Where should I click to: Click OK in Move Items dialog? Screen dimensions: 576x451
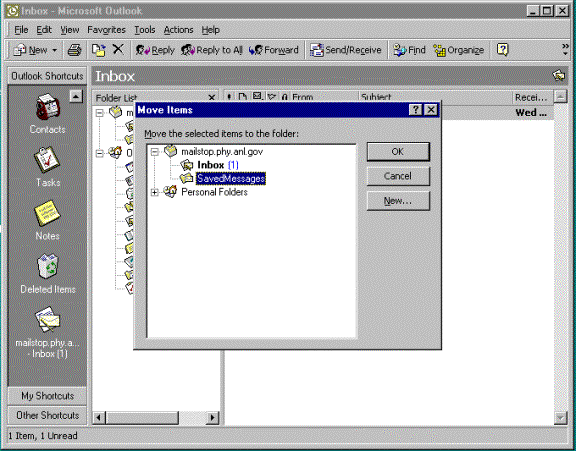tap(398, 152)
